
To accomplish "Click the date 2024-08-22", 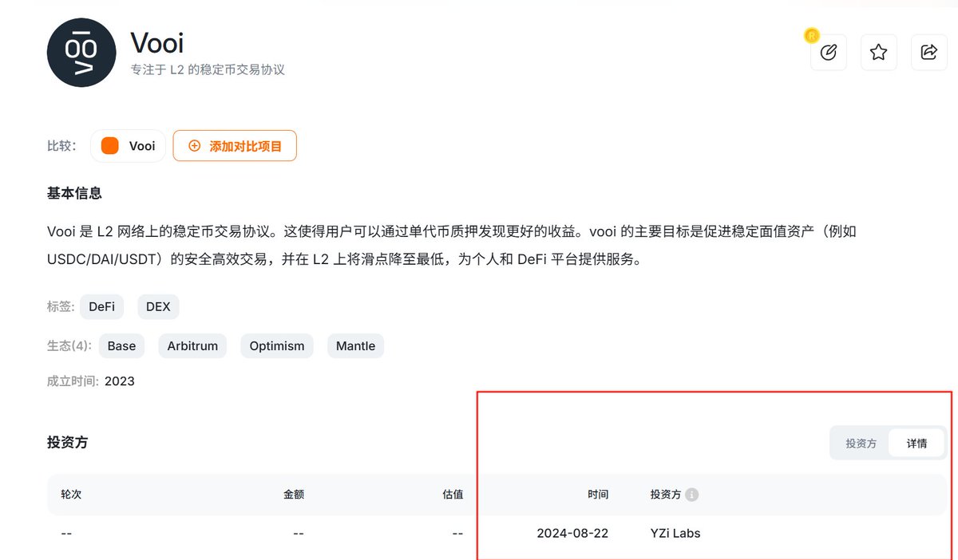I will tap(572, 533).
